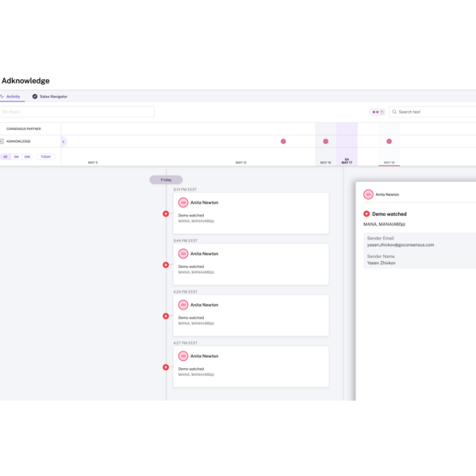Click the red marker for 4:27 PM event
The image size is (476, 476).
(x=166, y=367)
